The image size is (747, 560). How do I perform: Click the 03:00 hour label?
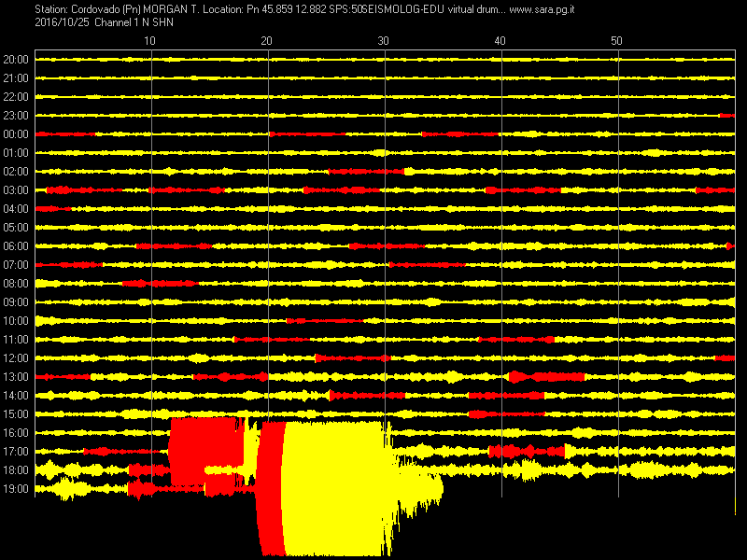[x=16, y=190]
